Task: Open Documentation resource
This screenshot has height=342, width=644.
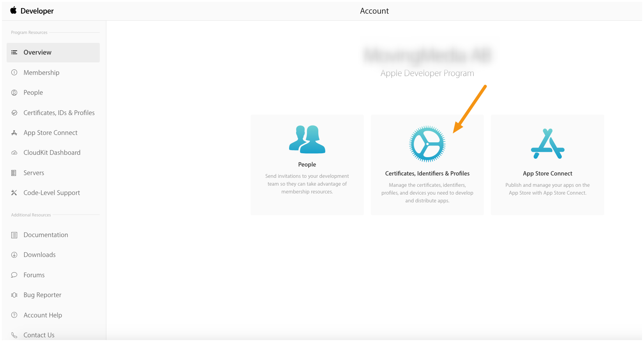Action: [46, 235]
